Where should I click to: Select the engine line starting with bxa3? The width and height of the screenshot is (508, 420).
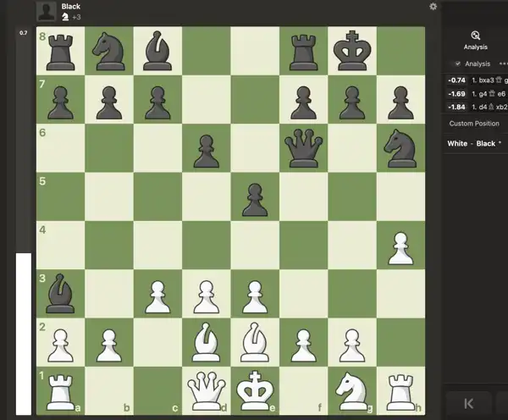pyautogui.click(x=478, y=80)
